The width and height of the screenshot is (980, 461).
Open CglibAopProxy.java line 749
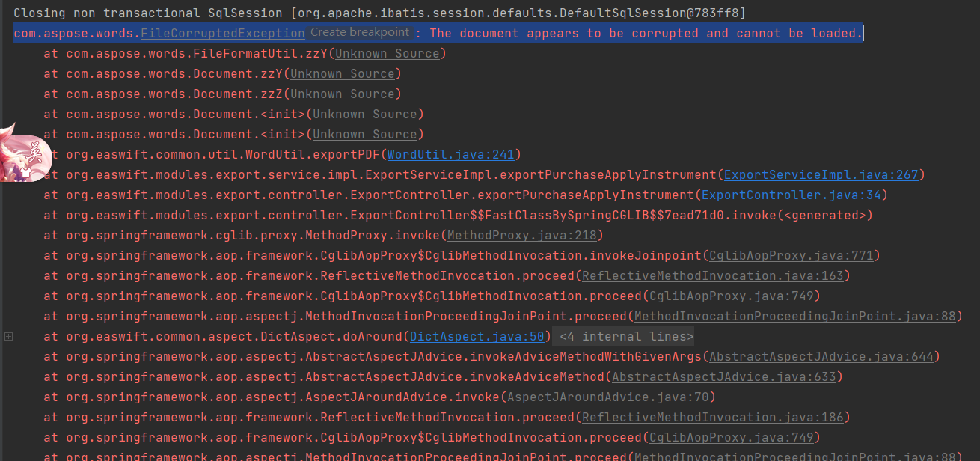pos(732,296)
